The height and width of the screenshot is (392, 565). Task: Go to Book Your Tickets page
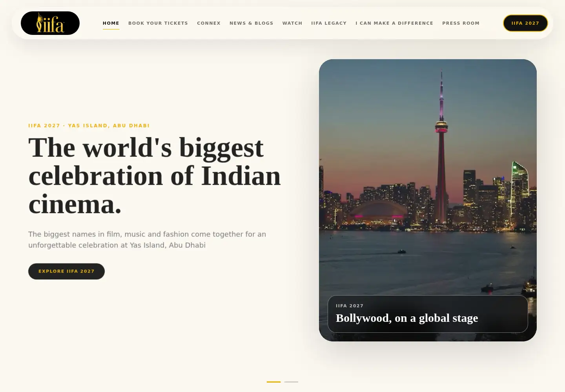pyautogui.click(x=158, y=23)
